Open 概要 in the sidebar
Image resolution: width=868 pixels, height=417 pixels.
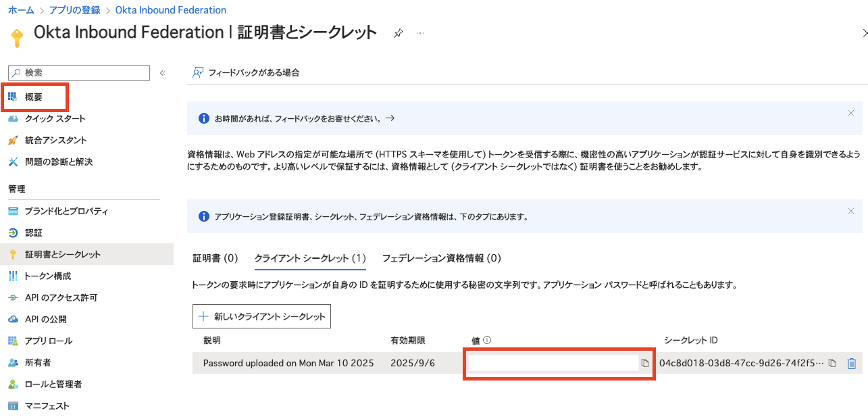pyautogui.click(x=34, y=97)
